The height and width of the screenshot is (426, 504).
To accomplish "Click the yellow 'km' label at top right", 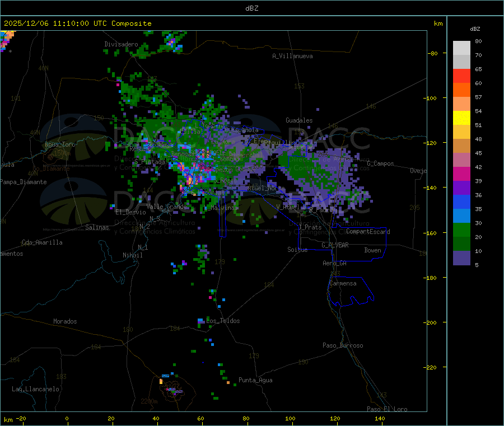I will coord(438,24).
